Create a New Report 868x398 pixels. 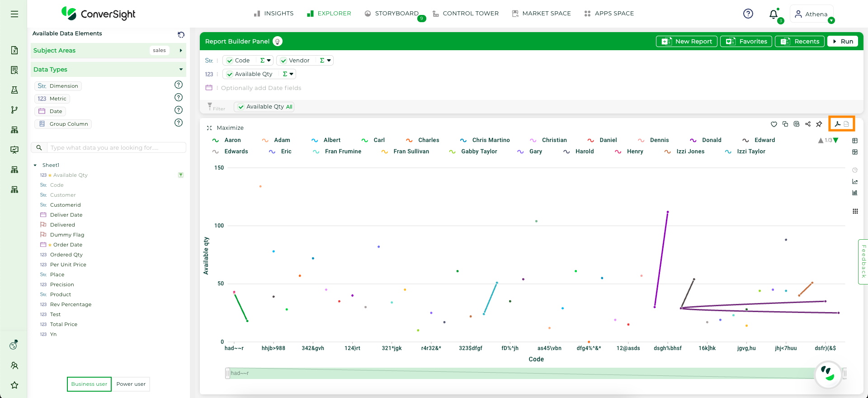point(687,41)
